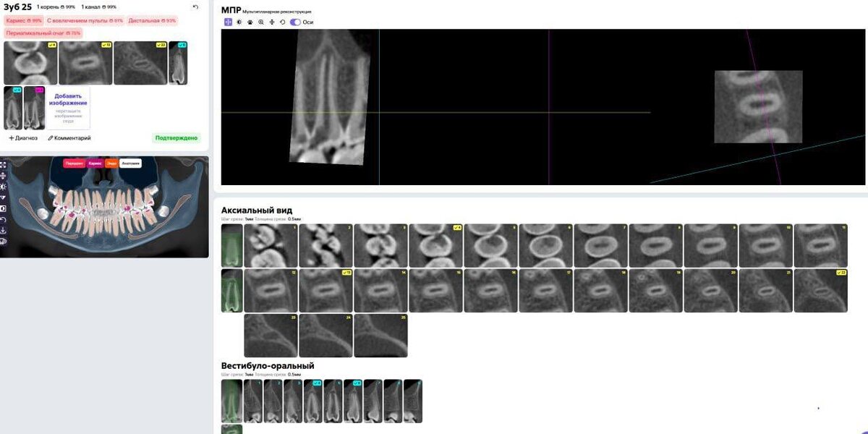Click the downward triangle icon beside panorama

coord(3,197)
